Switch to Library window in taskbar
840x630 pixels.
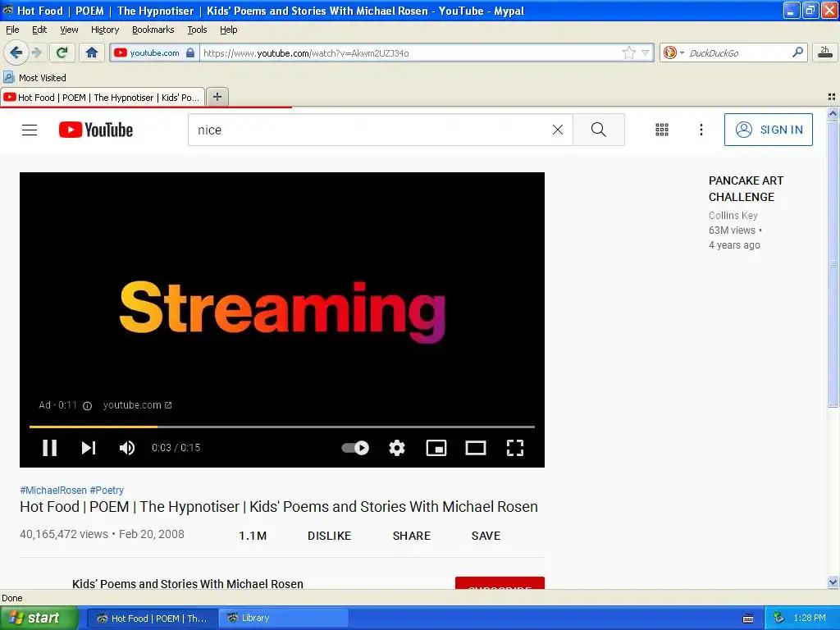coord(284,619)
